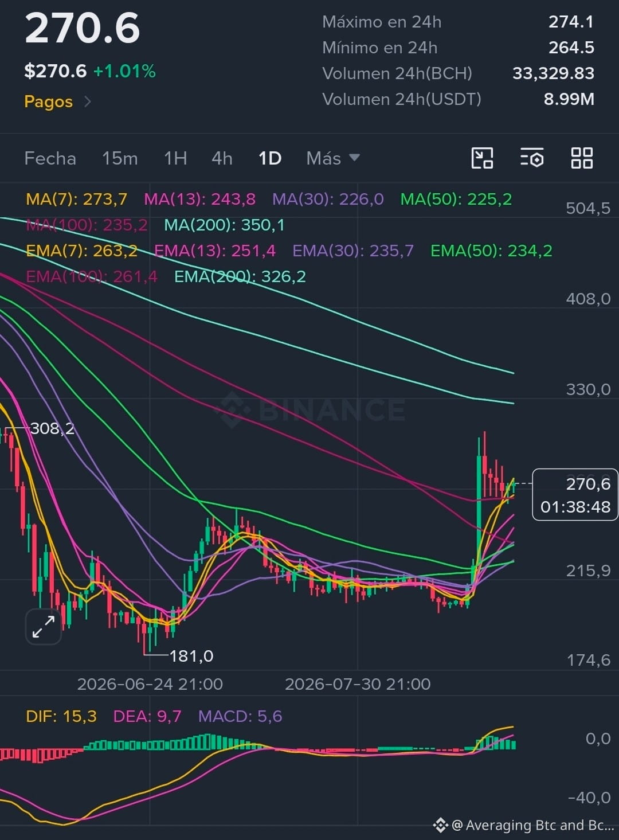Image resolution: width=619 pixels, height=840 pixels.
Task: Tap the DIF: 15,3 indicator value
Action: point(61,716)
